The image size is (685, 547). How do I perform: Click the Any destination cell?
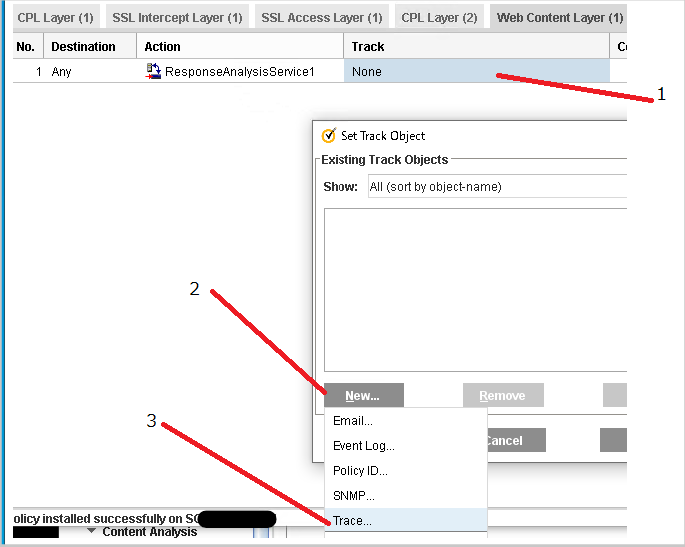pos(90,71)
